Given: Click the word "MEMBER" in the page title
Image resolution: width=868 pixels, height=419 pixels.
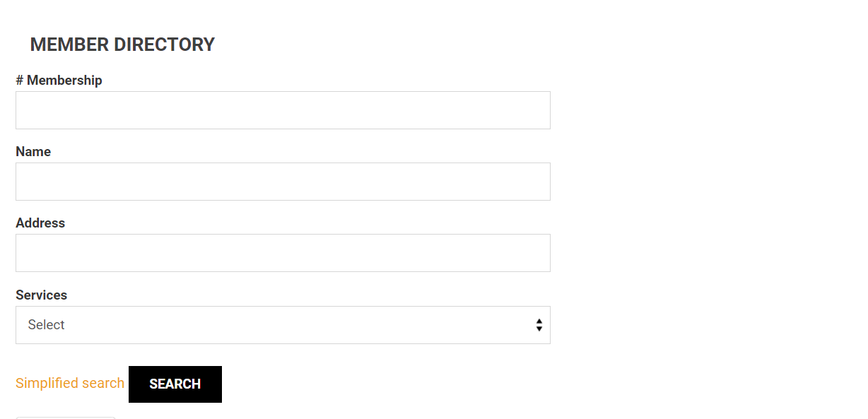Looking at the screenshot, I should point(69,45).
